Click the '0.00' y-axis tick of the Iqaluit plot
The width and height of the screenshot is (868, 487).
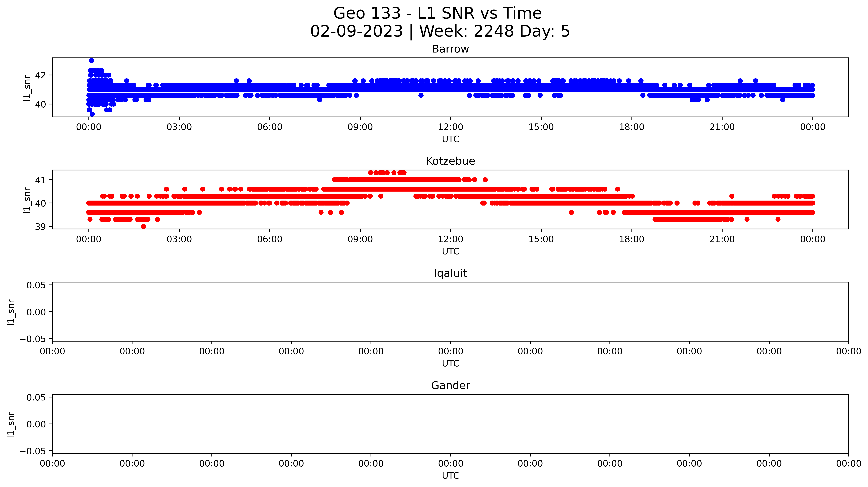(x=36, y=312)
